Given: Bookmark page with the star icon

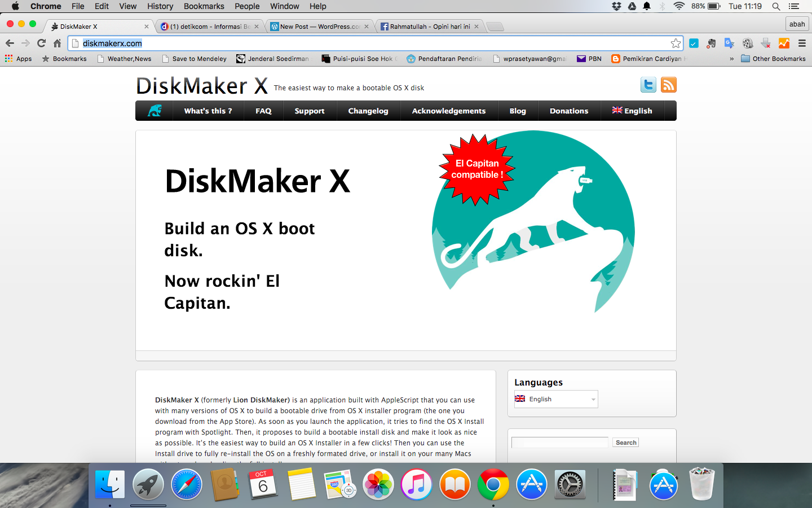Looking at the screenshot, I should tap(676, 43).
